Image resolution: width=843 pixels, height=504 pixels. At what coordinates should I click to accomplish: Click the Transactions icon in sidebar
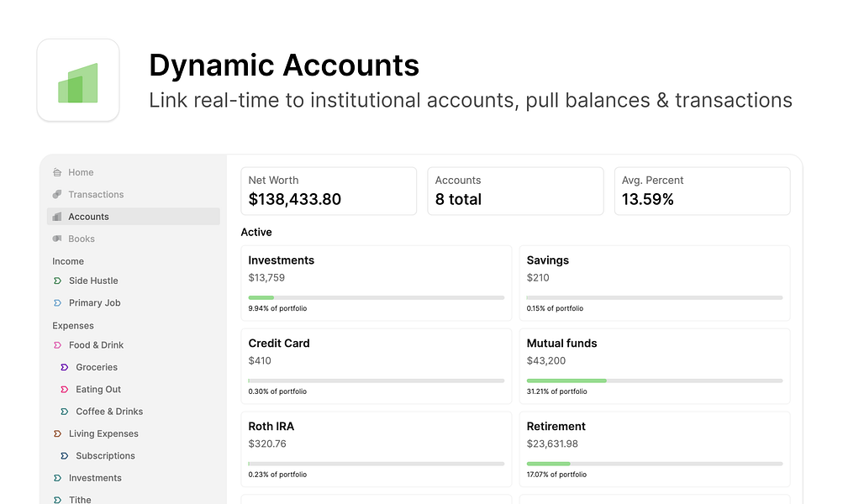point(57,194)
